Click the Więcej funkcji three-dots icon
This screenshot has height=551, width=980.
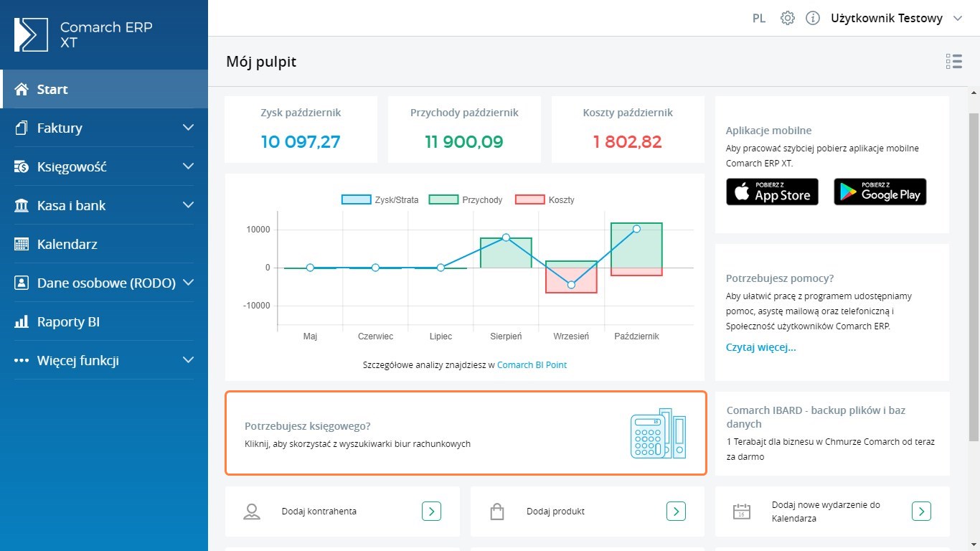point(22,360)
